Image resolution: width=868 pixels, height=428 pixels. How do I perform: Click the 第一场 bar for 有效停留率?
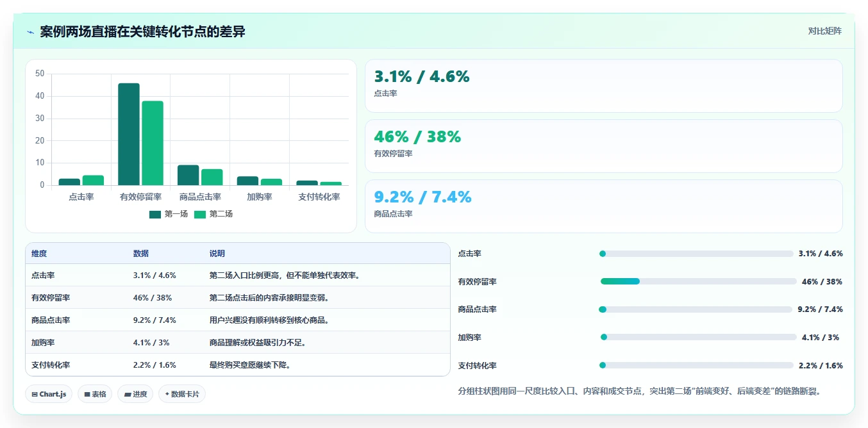(129, 135)
